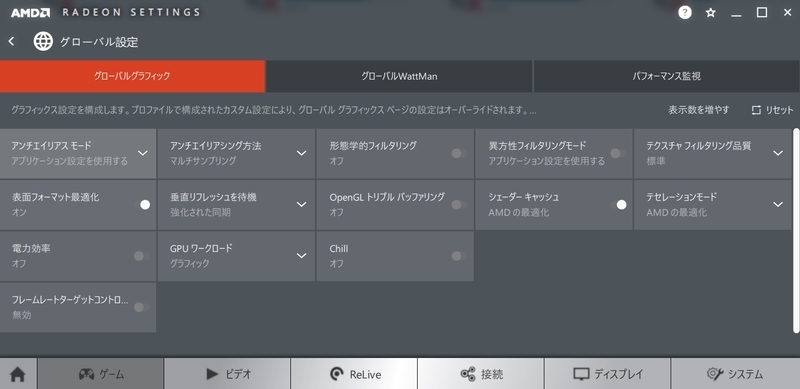The height and width of the screenshot is (389, 800).
Task: Open the ゲーム section tab
Action: click(x=101, y=374)
